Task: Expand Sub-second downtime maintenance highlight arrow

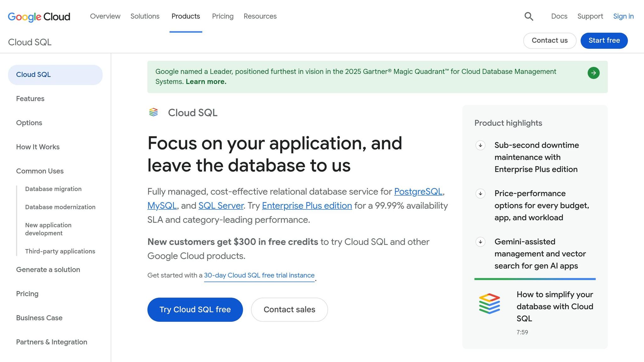Action: pos(480,145)
